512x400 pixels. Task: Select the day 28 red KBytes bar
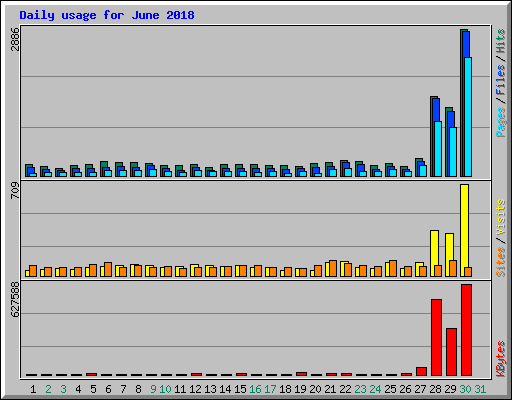[436, 337]
